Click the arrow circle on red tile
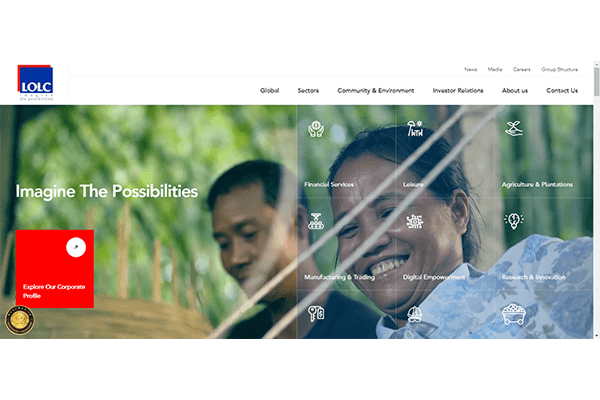Screen dimensions: 600x400 pyautogui.click(x=76, y=247)
